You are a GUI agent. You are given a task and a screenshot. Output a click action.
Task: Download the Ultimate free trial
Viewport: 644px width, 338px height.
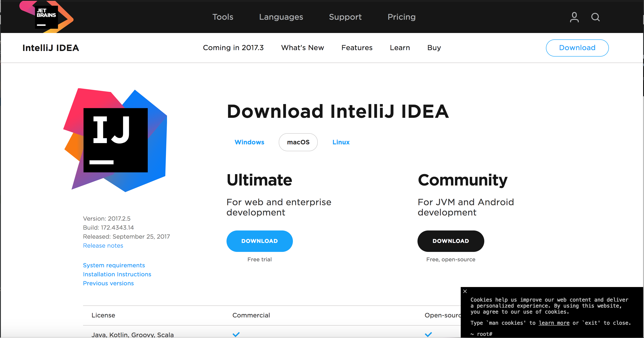click(259, 241)
